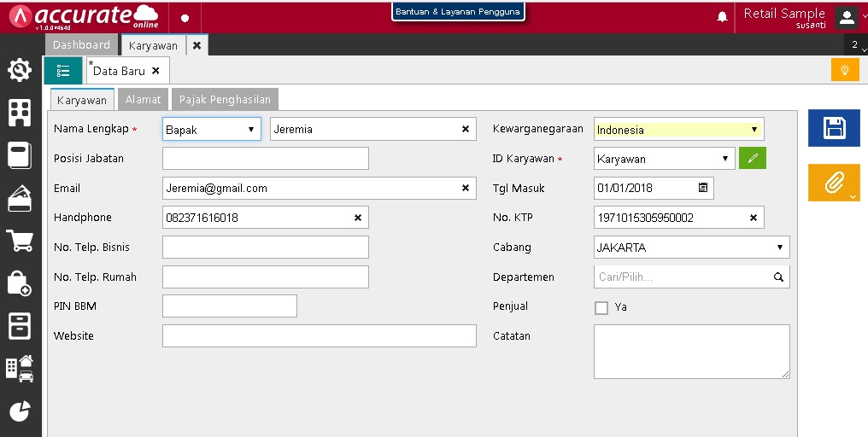Open the Bapak title dropdown

(x=212, y=129)
